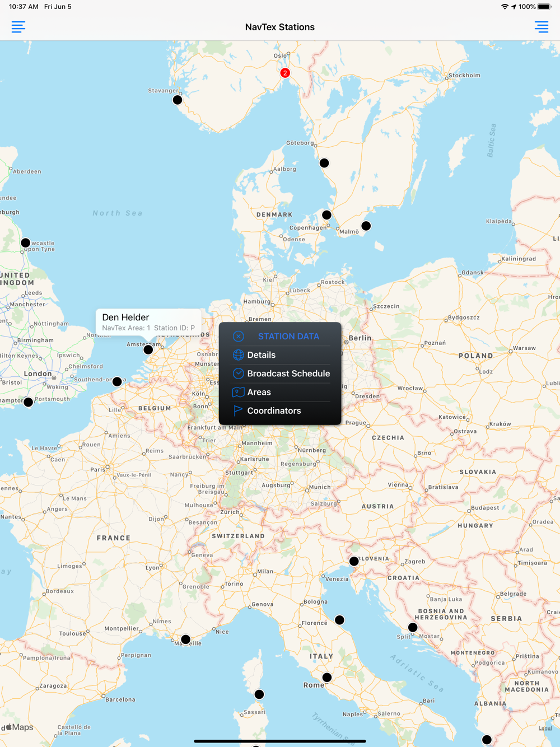
Task: Tap the battery indicator in status bar
Action: pyautogui.click(x=545, y=7)
